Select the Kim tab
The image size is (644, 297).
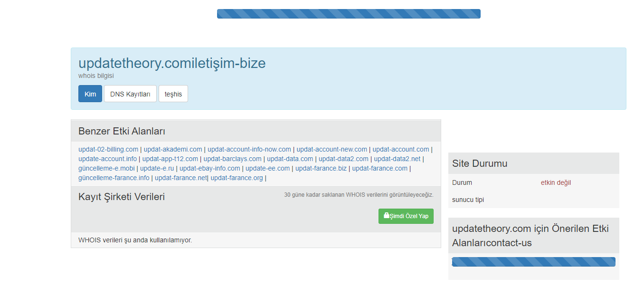[90, 94]
